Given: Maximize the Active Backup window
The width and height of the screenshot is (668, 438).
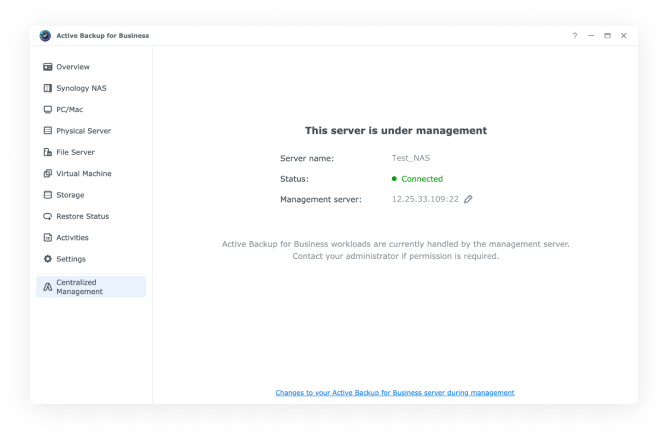Looking at the screenshot, I should tap(607, 36).
